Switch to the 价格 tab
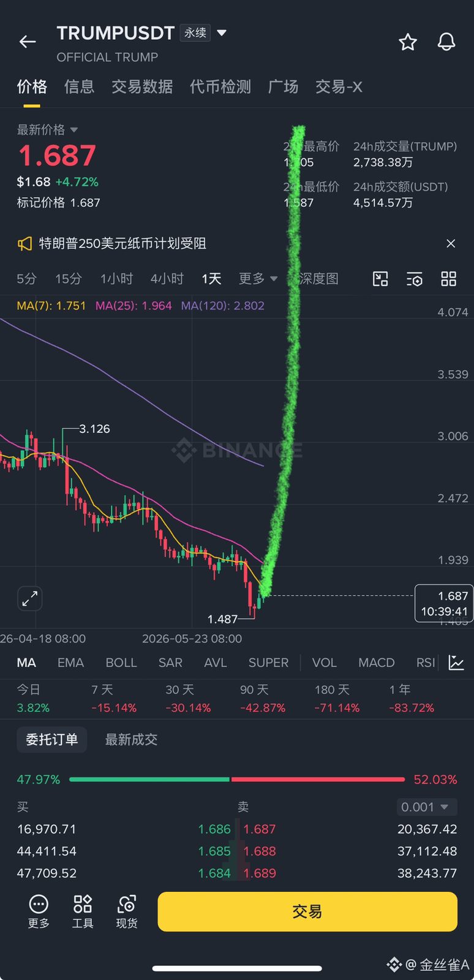This screenshot has width=474, height=980. click(x=32, y=87)
